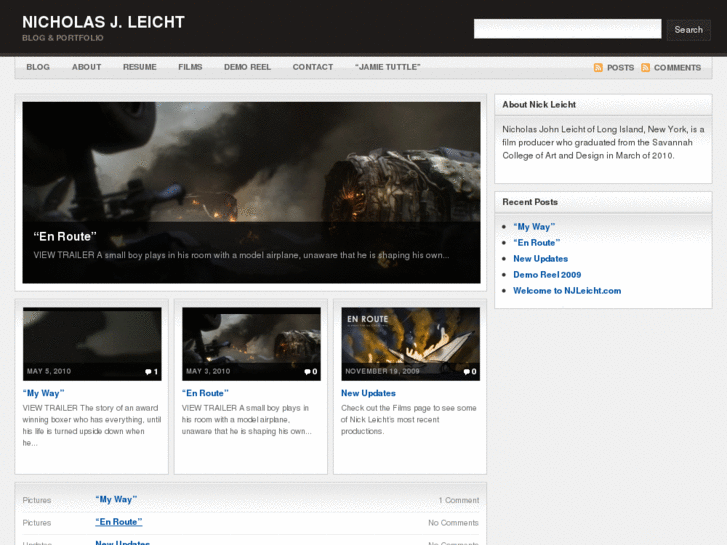Click the "Nicholas John Leicht of Long Island" bio text
The height and width of the screenshot is (545, 727).
[x=603, y=142]
